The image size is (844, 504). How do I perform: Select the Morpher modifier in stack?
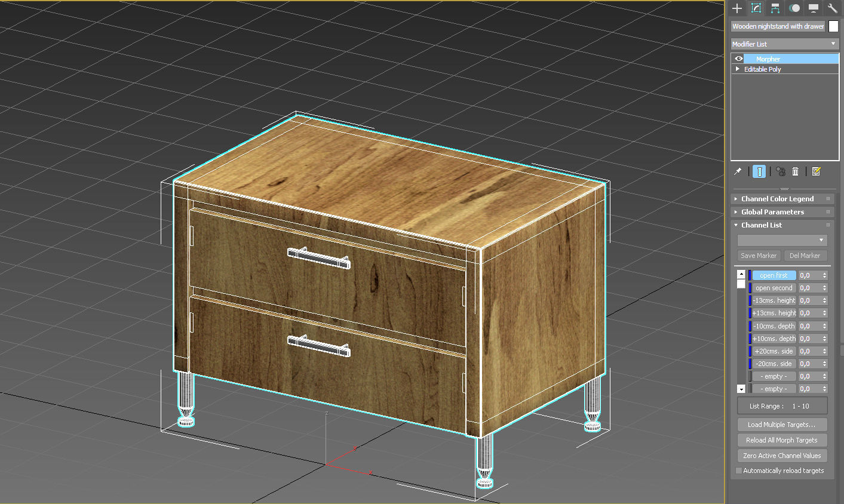click(x=791, y=59)
